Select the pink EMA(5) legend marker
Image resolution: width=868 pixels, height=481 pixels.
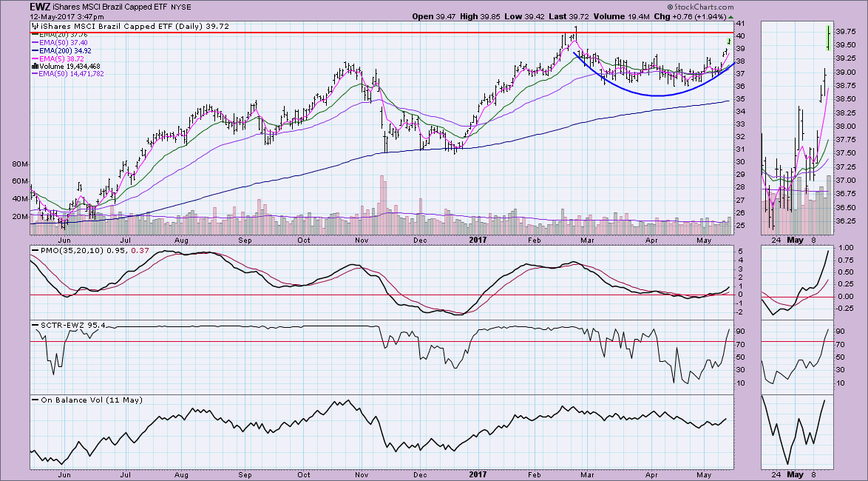coord(35,57)
